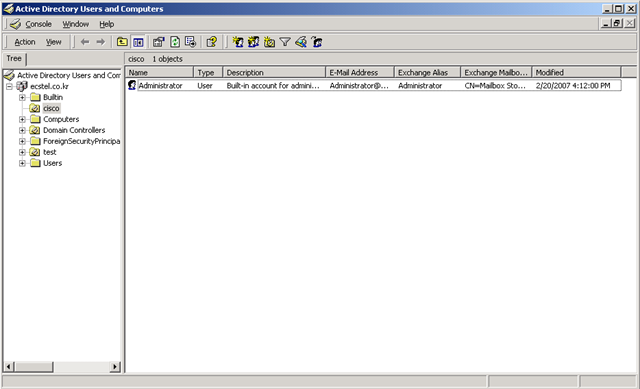Click the tree pane horizontal scrollbar thumb

coord(34,367)
